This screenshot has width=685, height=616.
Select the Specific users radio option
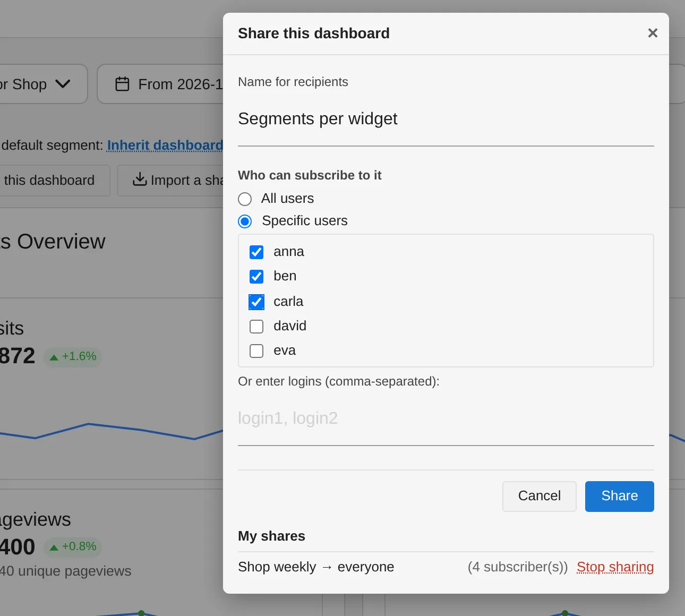[x=245, y=221]
